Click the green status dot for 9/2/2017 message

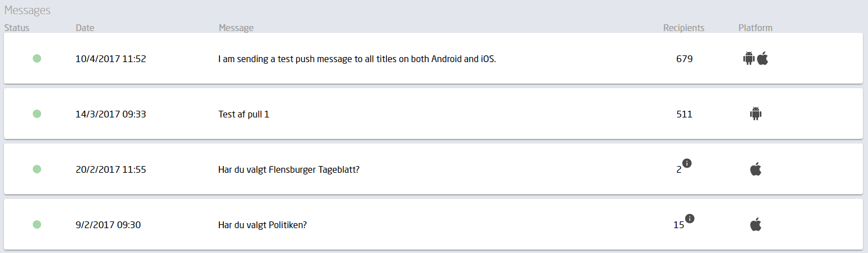37,224
